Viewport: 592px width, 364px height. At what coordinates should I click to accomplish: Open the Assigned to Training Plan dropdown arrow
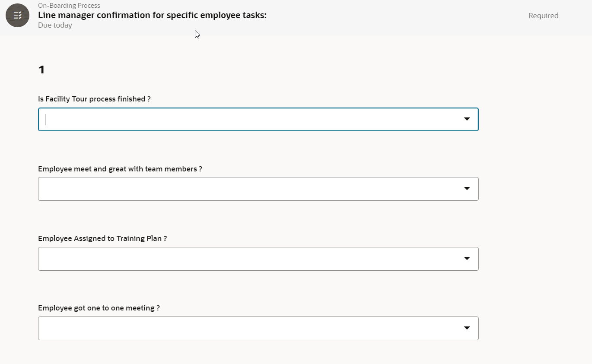click(x=467, y=259)
